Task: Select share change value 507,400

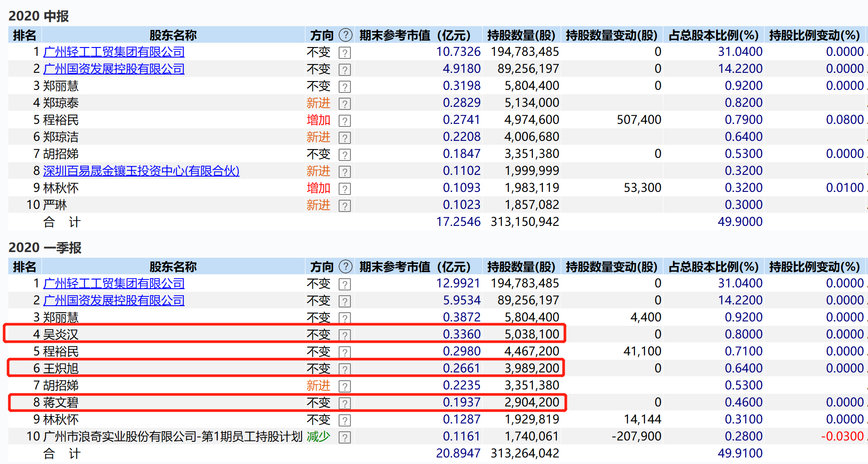Action: [639, 120]
